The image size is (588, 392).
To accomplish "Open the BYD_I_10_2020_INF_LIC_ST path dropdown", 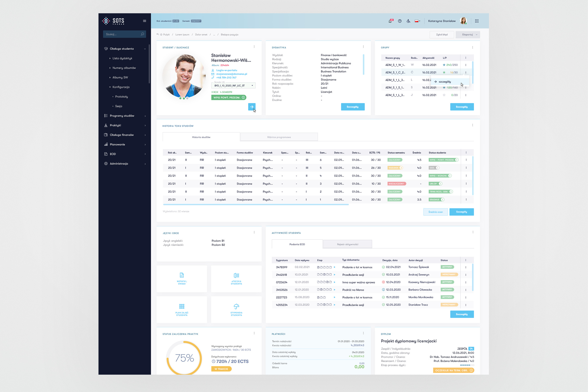I will (233, 86).
